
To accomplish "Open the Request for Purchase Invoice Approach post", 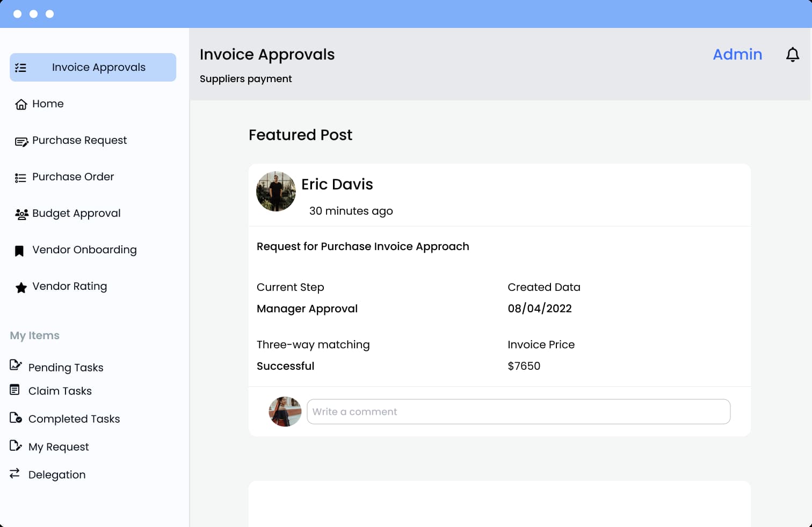I will point(363,247).
